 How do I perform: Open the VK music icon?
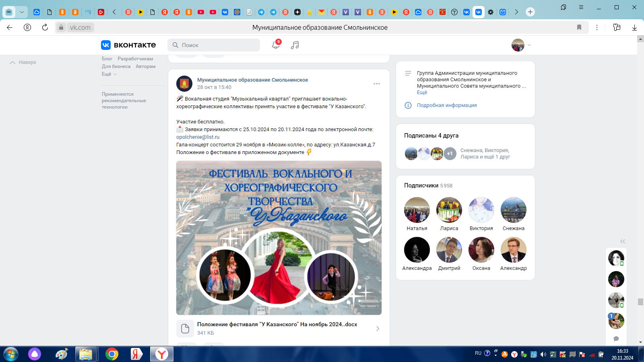pos(295,45)
